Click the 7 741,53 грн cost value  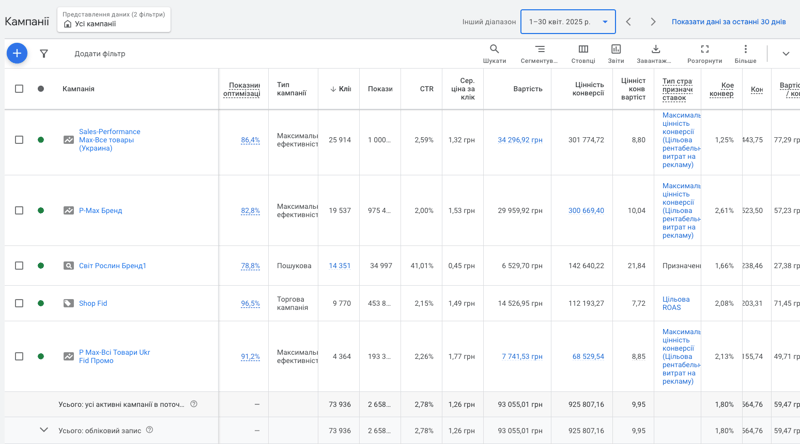522,356
